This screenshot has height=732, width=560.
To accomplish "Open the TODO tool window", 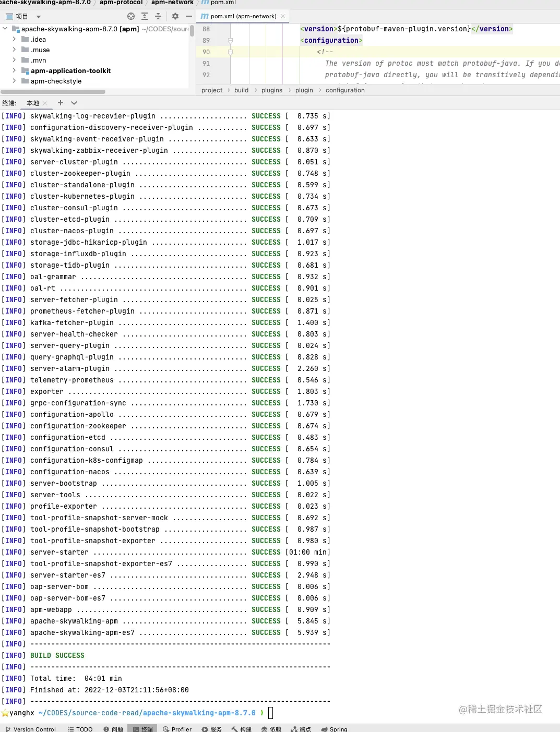I will click(80, 729).
